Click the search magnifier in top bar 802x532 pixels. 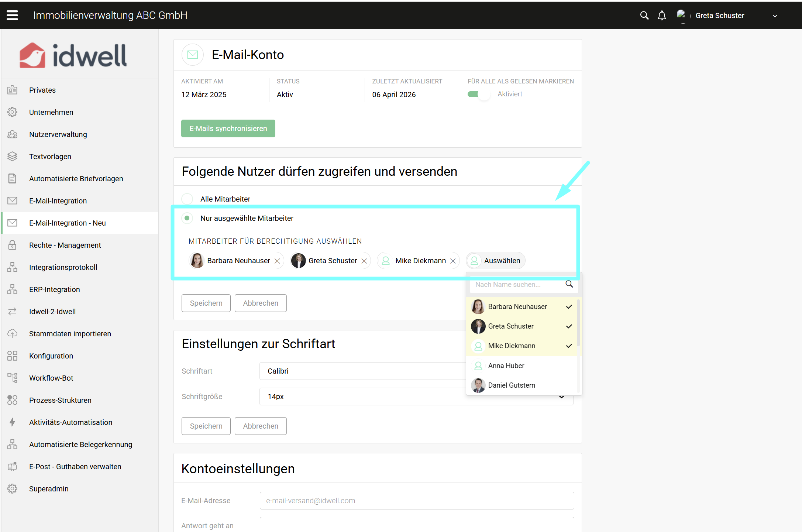tap(644, 16)
